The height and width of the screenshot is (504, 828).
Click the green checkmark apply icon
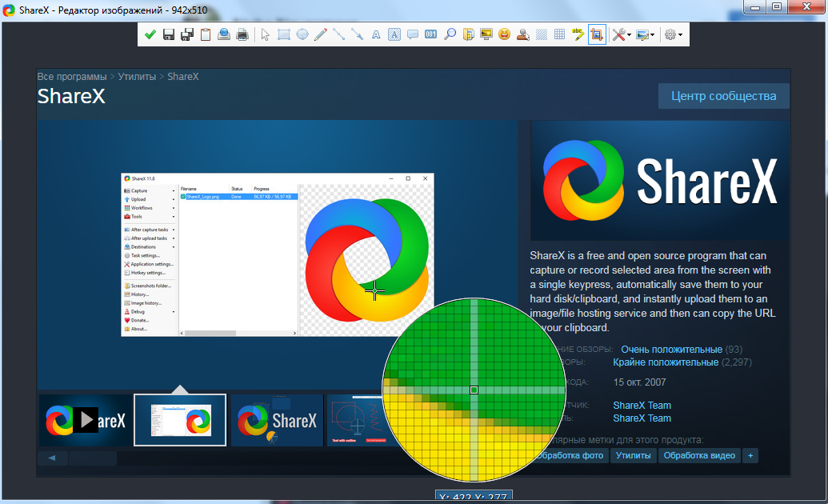(150, 35)
